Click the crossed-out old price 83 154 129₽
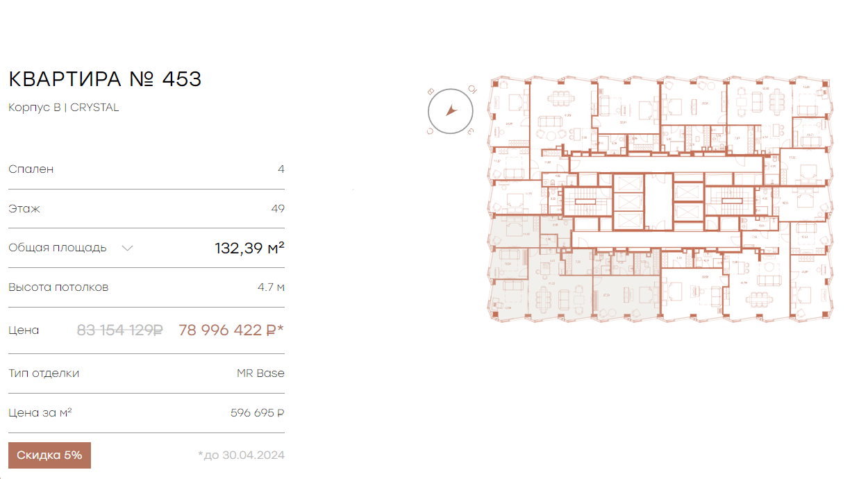 click(x=119, y=330)
